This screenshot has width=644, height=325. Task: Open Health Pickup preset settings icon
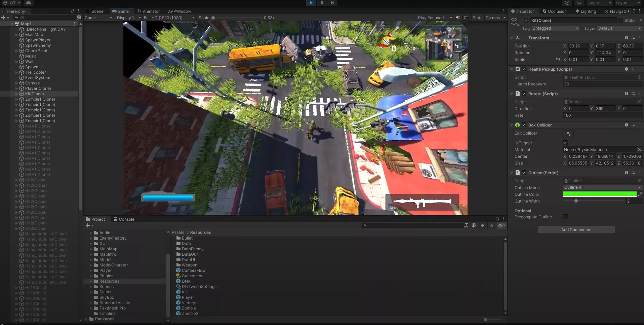[x=633, y=69]
